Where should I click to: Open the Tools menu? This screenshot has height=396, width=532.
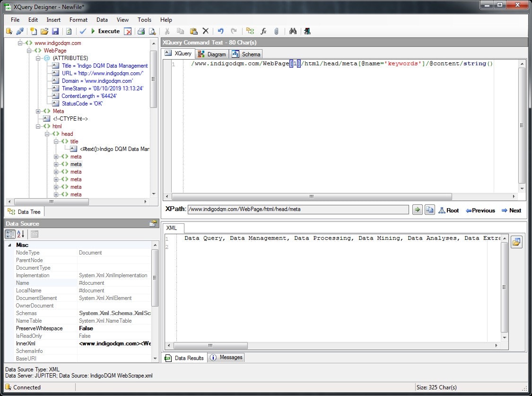(145, 19)
